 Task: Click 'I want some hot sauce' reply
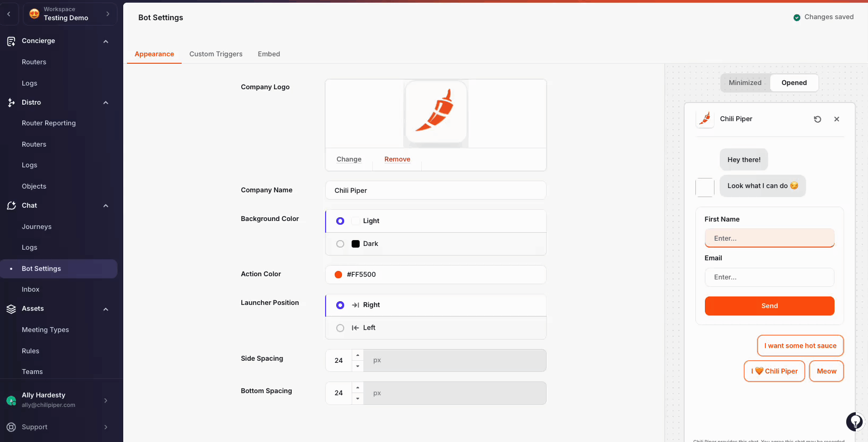coord(800,346)
